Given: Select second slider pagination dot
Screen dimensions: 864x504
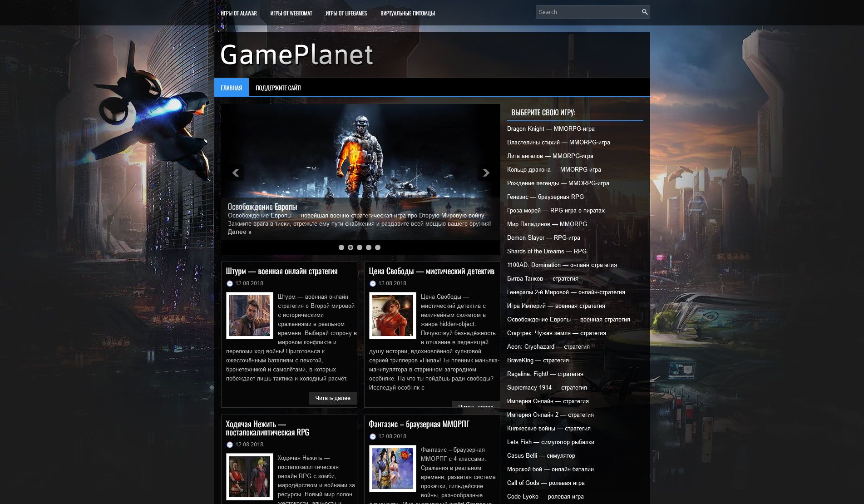Looking at the screenshot, I should (x=351, y=247).
